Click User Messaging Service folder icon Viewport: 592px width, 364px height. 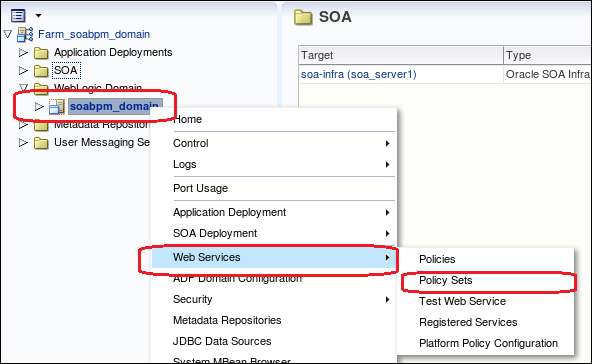(x=41, y=143)
